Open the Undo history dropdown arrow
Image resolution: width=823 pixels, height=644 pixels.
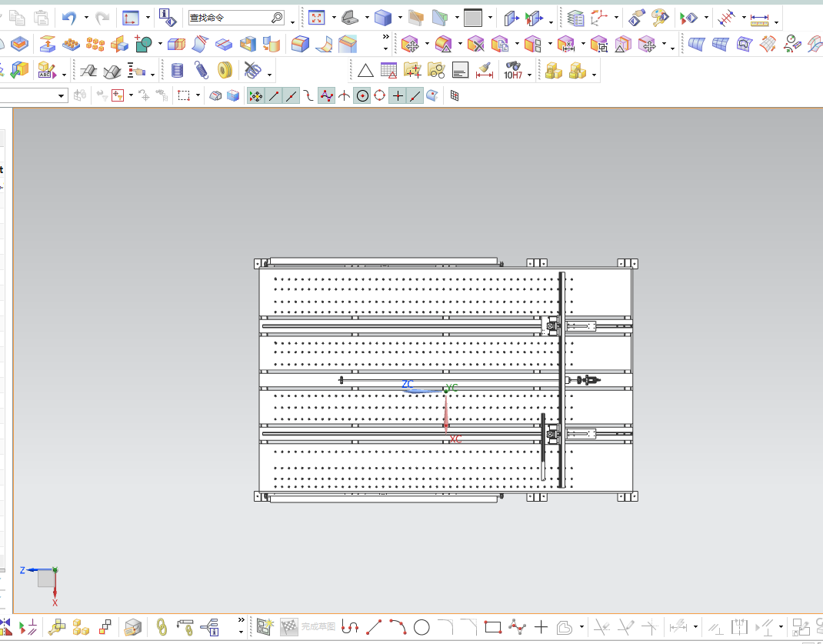point(87,18)
